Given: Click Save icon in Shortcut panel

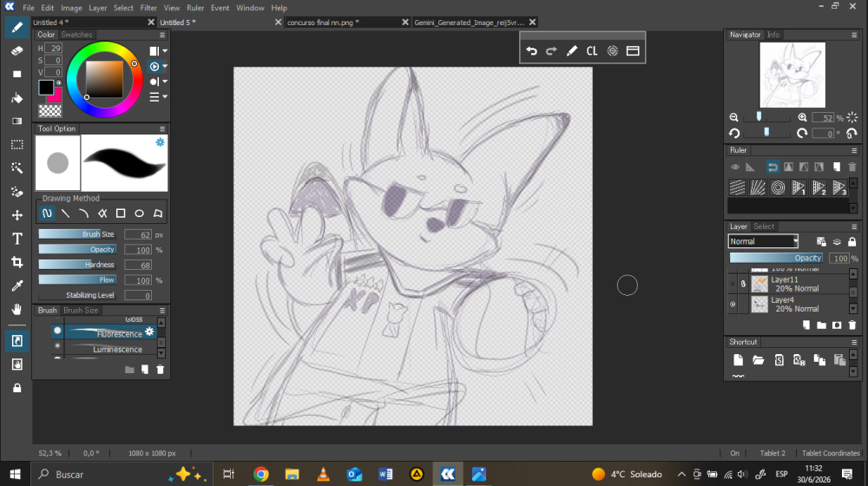Looking at the screenshot, I should click(x=779, y=360).
